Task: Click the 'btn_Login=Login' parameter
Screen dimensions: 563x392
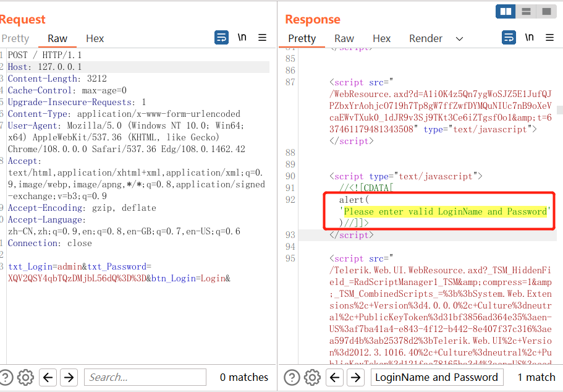Action: click(x=188, y=278)
